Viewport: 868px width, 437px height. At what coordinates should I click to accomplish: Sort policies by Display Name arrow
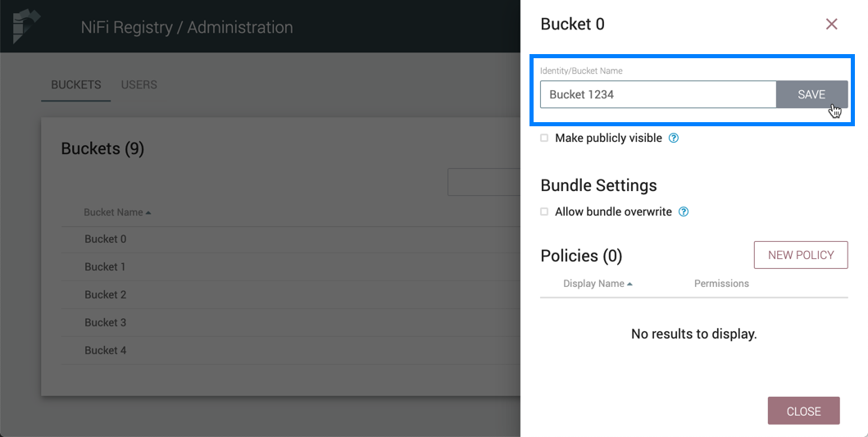tap(629, 285)
